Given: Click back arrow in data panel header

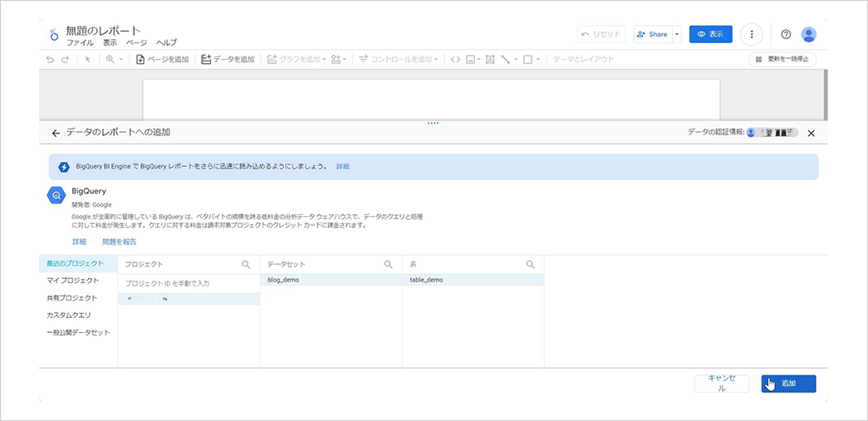Looking at the screenshot, I should 56,133.
